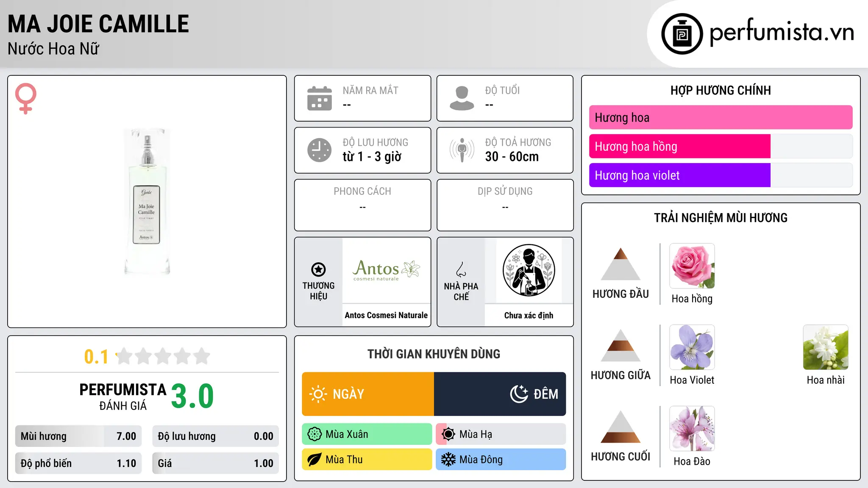Image resolution: width=868 pixels, height=488 pixels.
Task: Click the DỊP SỬ DỤNG occasion heading
Action: tap(505, 191)
